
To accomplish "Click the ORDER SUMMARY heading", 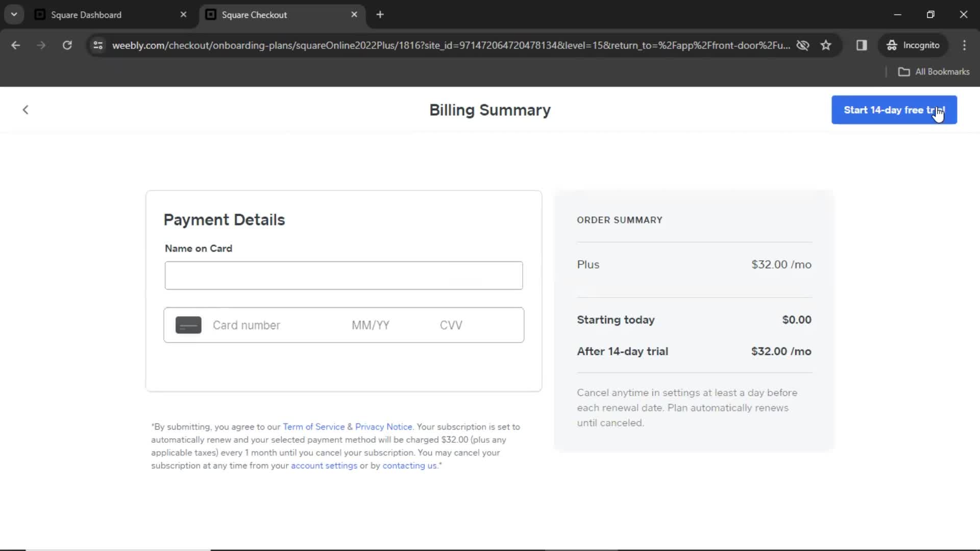I will (619, 220).
